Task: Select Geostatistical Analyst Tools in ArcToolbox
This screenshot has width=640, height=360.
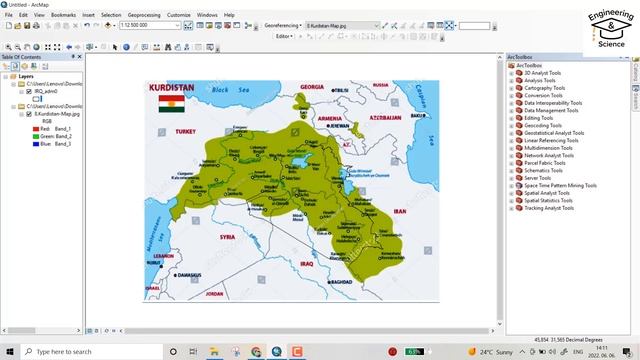Action: pyautogui.click(x=554, y=133)
